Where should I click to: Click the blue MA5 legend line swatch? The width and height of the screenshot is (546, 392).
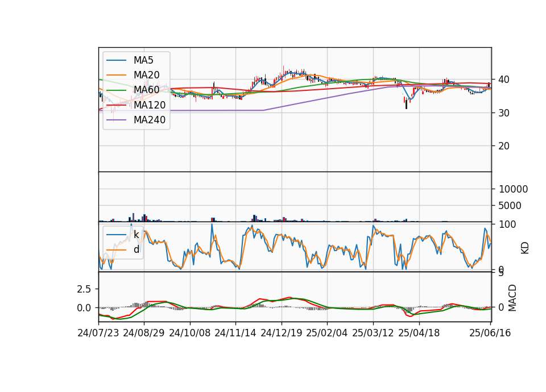(116, 61)
